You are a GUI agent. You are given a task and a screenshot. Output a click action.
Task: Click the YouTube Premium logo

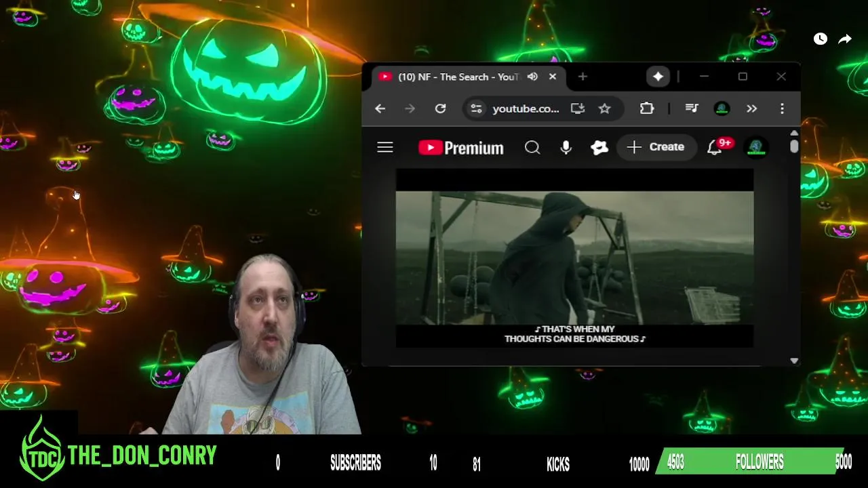tap(461, 148)
